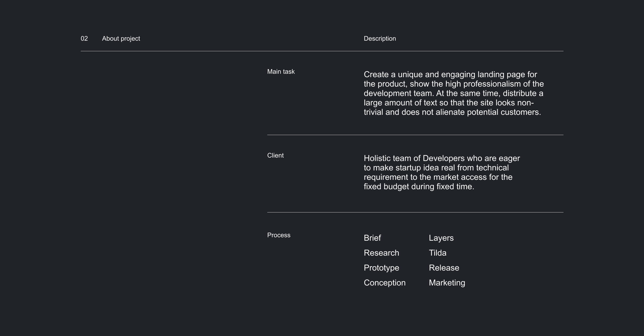The width and height of the screenshot is (644, 336).
Task: Choose the Prototype process step
Action: pos(381,268)
